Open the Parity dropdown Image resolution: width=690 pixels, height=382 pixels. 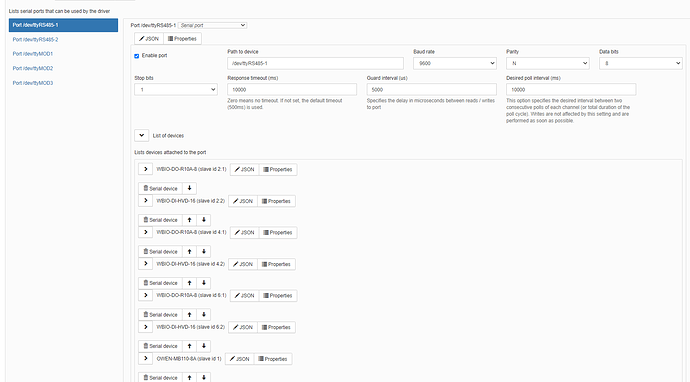(547, 63)
